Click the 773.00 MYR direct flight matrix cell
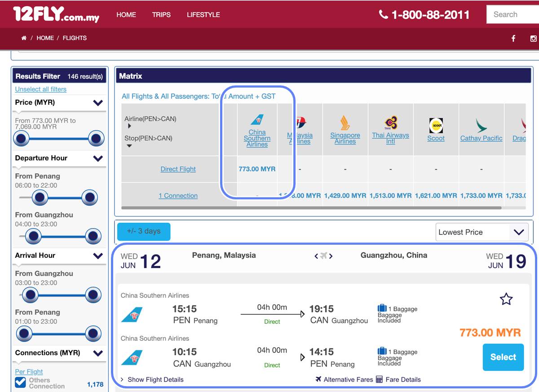This screenshot has height=392, width=539. point(257,169)
